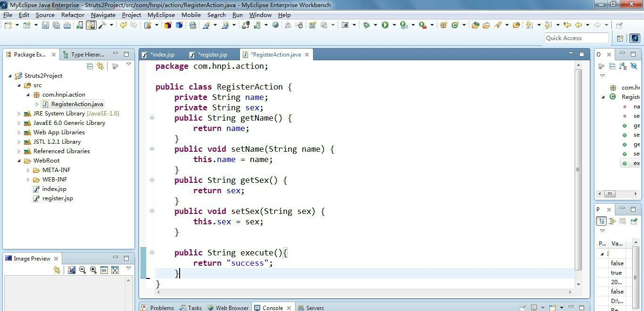Click the Back navigation arrow
644x311 pixels.
pos(578,25)
